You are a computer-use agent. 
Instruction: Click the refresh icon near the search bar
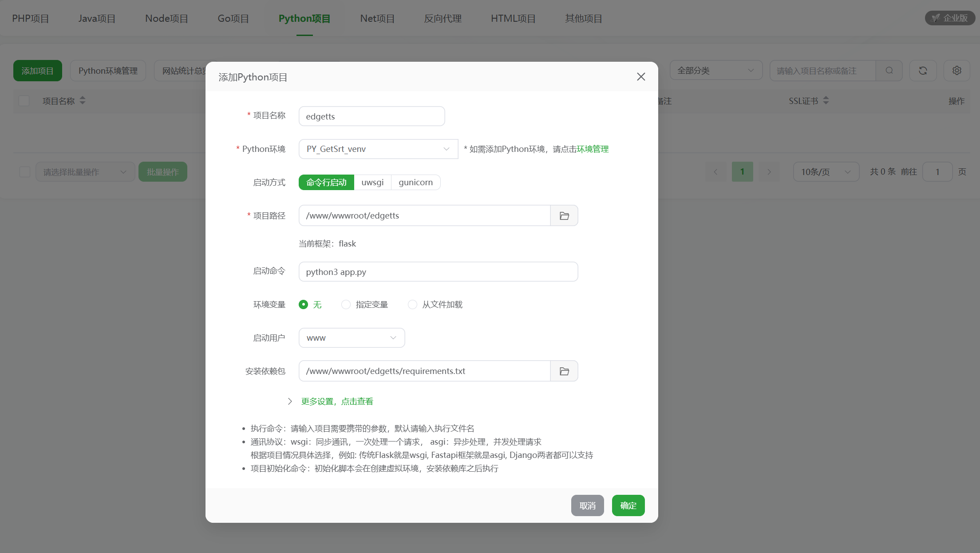pyautogui.click(x=923, y=70)
